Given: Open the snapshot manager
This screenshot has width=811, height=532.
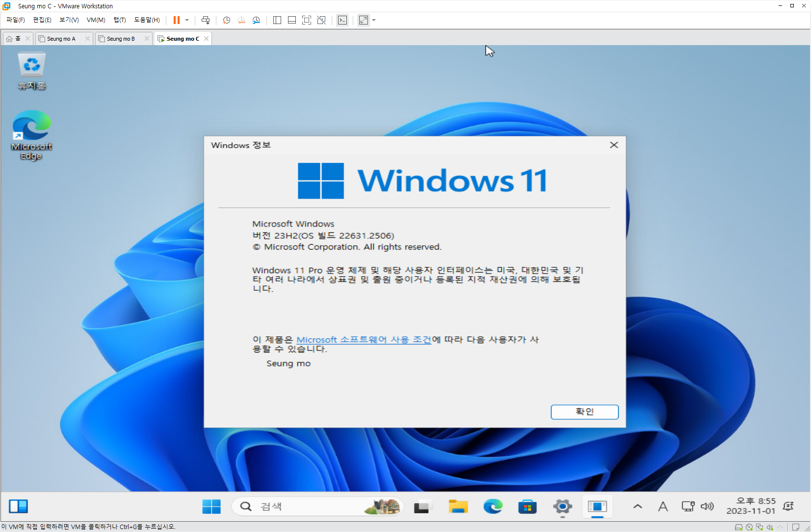Looking at the screenshot, I should point(256,20).
